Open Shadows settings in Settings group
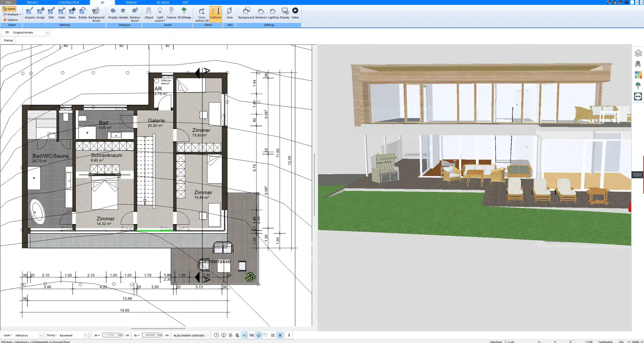 pyautogui.click(x=261, y=13)
